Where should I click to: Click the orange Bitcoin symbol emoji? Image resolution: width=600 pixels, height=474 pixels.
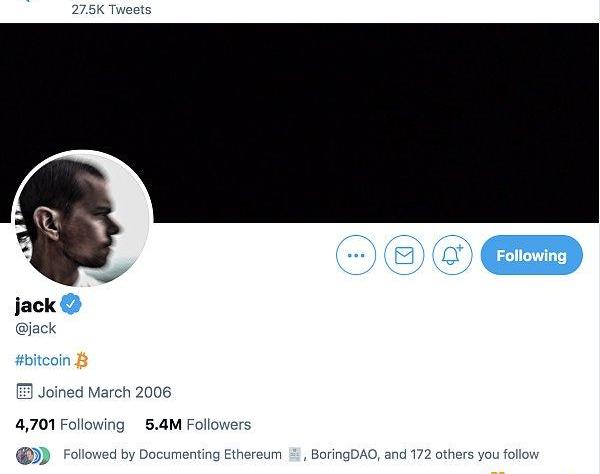(x=83, y=360)
